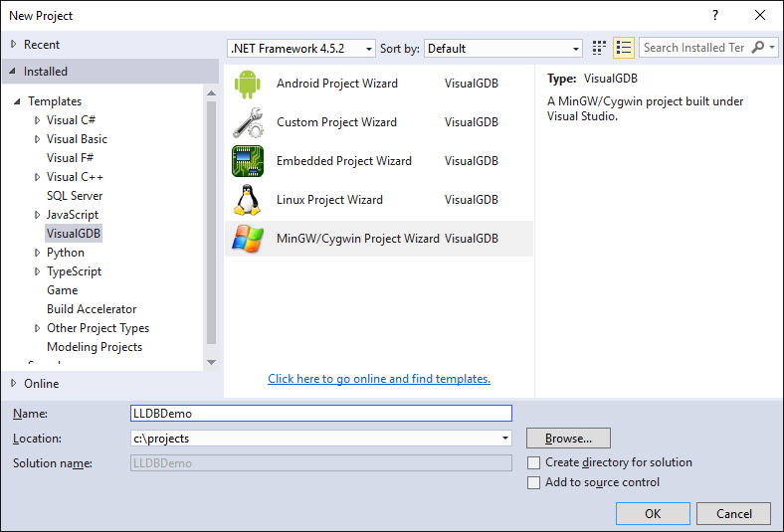Expand the Python node arrow
This screenshot has height=532, width=784.
click(37, 253)
